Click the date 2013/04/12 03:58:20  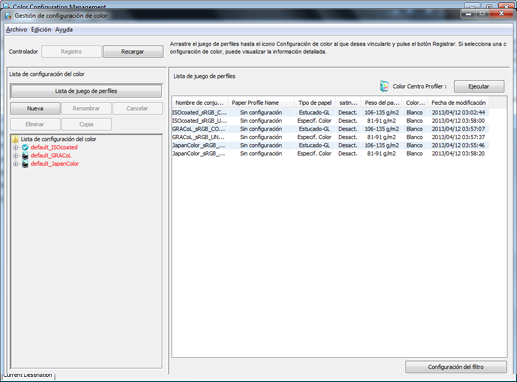pyautogui.click(x=458, y=153)
